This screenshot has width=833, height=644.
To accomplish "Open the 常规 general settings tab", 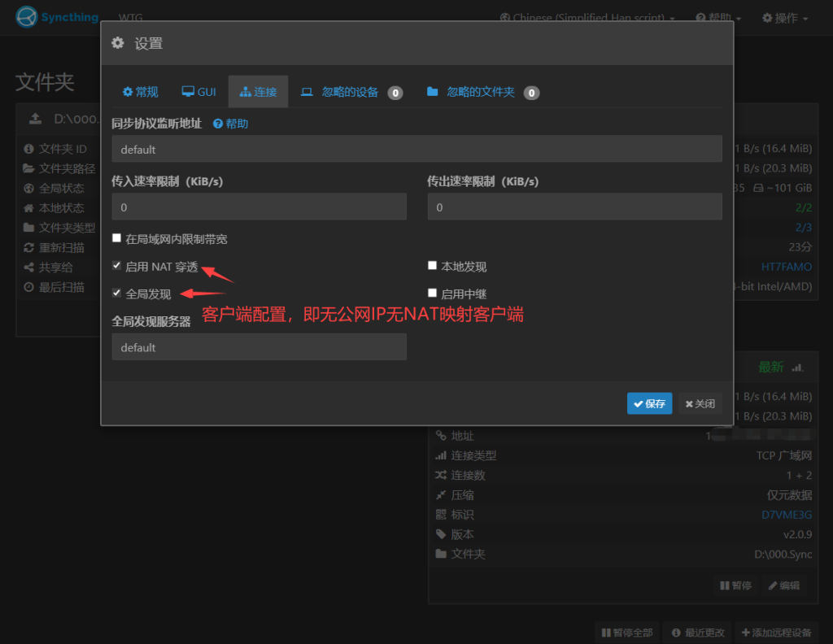I will pyautogui.click(x=141, y=92).
